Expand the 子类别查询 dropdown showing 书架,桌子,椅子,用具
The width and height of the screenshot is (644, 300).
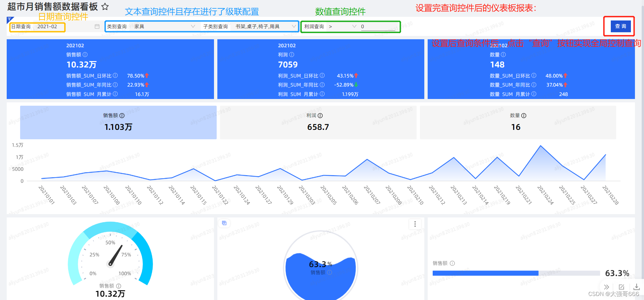point(265,27)
